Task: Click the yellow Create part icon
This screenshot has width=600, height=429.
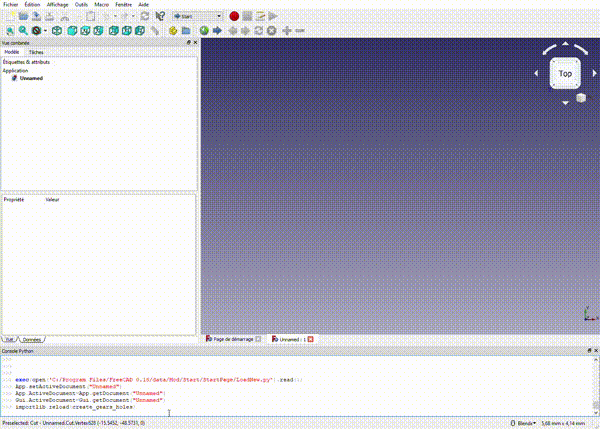Action: click(x=173, y=31)
